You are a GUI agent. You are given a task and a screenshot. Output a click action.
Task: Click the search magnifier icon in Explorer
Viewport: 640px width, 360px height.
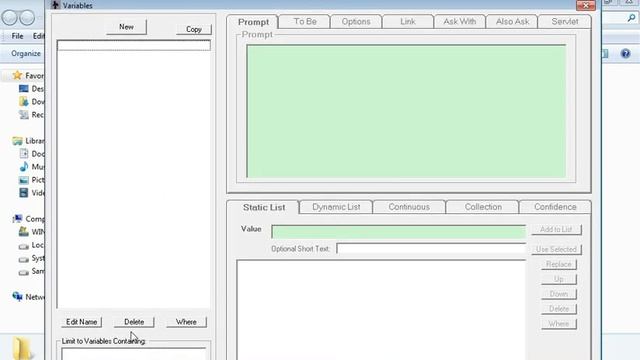[x=631, y=17]
